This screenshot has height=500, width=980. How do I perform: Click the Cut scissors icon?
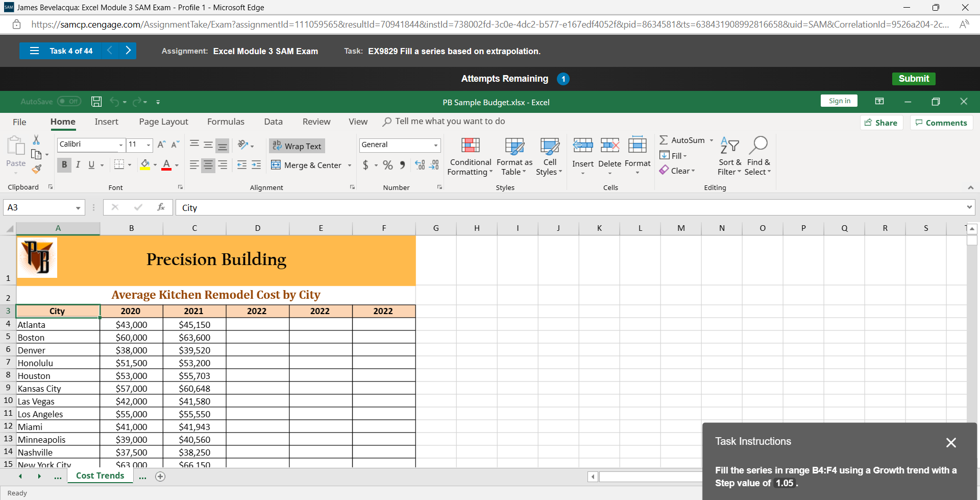[x=36, y=140]
